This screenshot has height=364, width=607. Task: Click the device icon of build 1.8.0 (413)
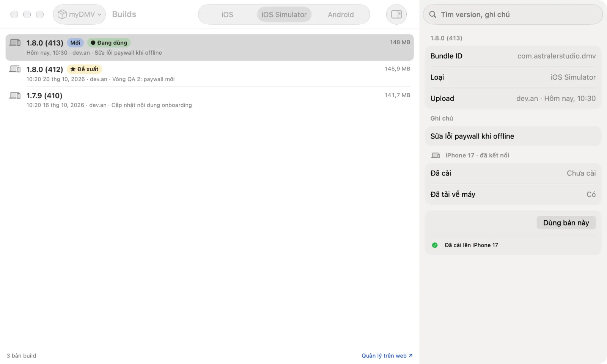pos(15,42)
